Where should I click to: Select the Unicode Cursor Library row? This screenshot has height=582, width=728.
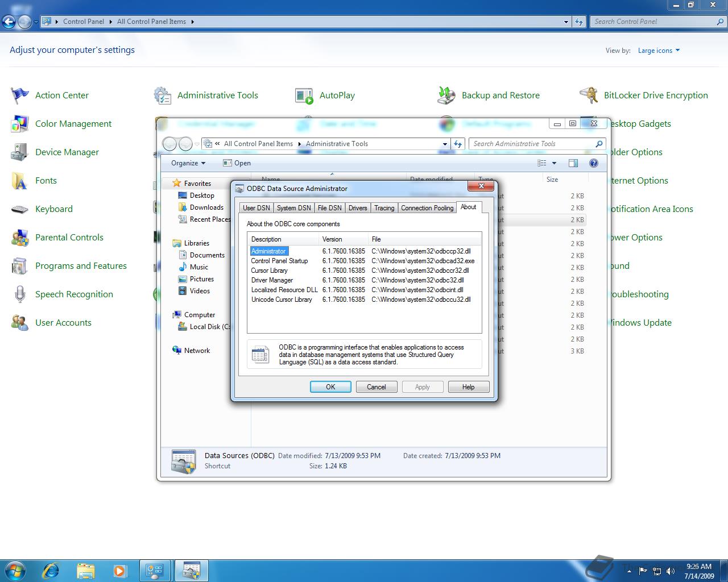click(364, 300)
